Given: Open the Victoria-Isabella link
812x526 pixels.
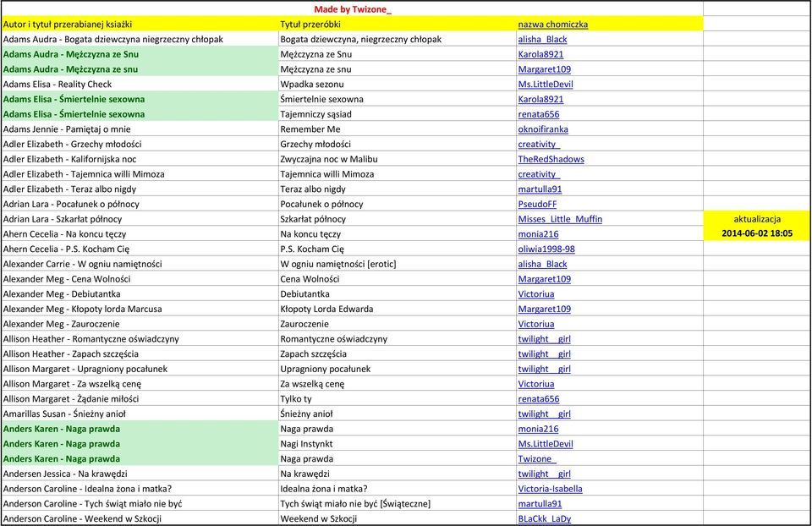Looking at the screenshot, I should (550, 490).
